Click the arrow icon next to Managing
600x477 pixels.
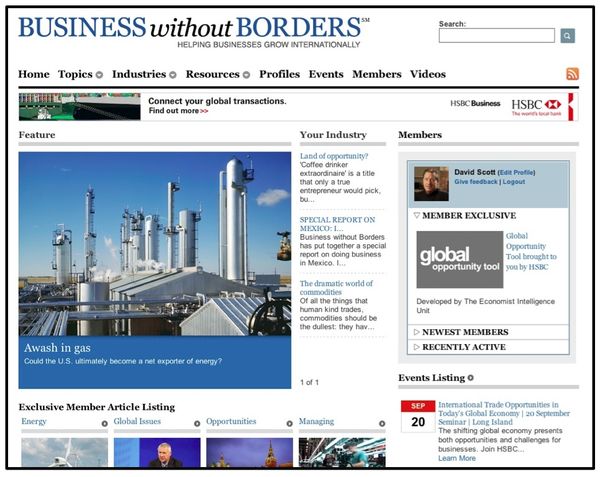coord(382,423)
